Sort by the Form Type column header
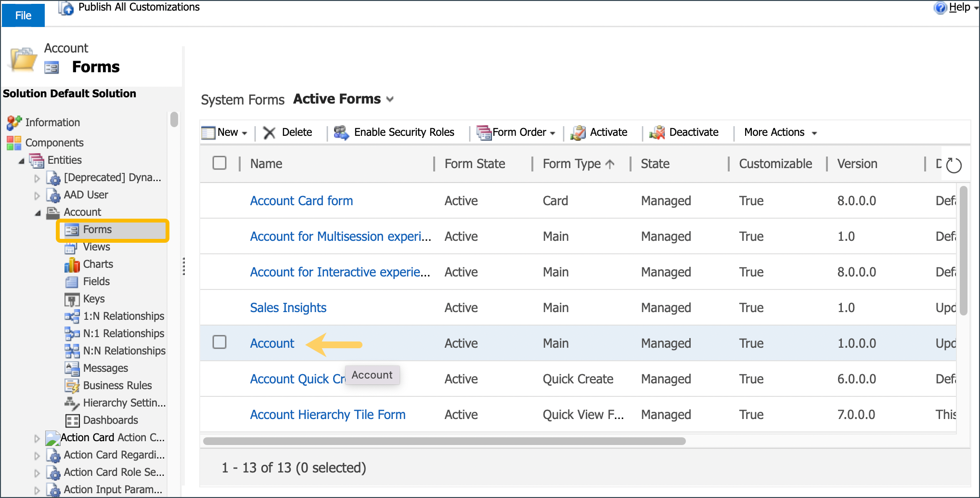980x498 pixels. tap(572, 164)
